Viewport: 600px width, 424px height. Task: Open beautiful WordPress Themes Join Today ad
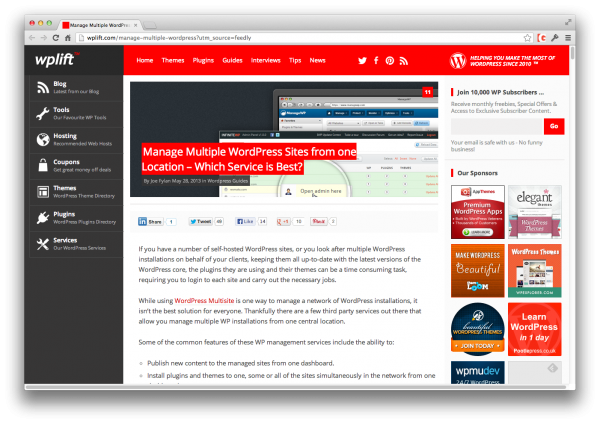[478, 329]
